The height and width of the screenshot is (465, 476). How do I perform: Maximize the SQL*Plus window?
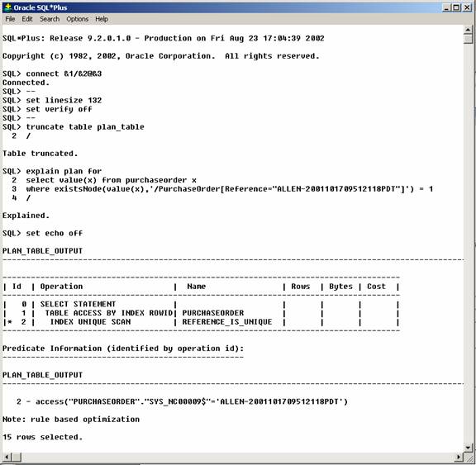(456, 7)
